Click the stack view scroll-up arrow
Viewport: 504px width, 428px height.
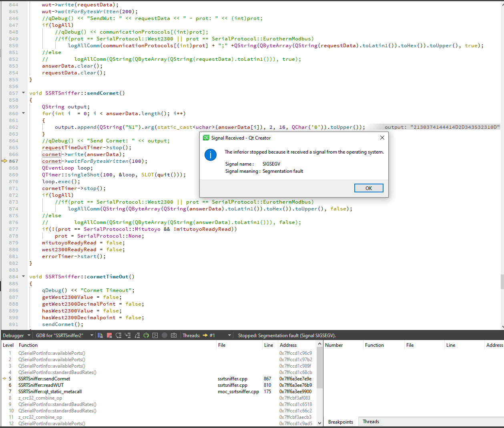319,344
